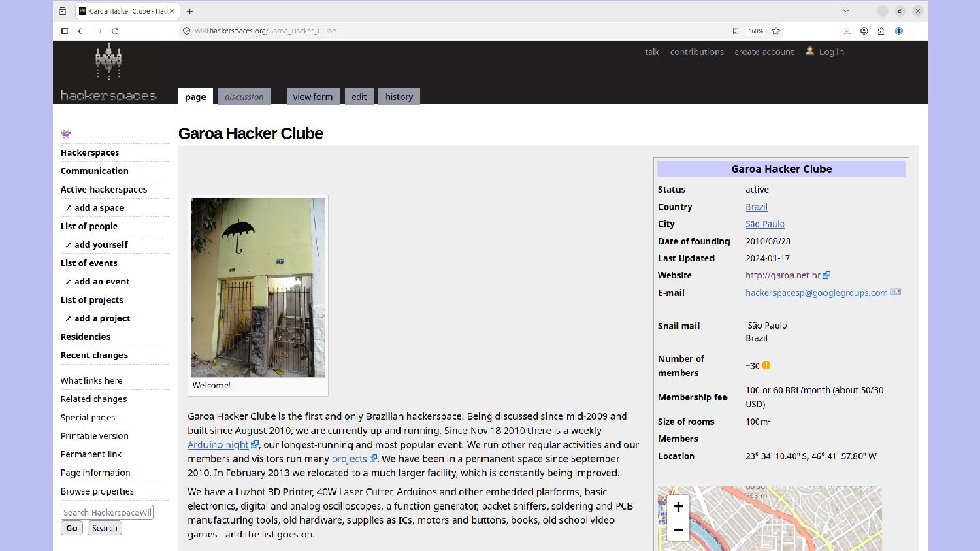Viewport: 980px width, 551px height.
Task: Click Browse properties
Action: click(97, 491)
